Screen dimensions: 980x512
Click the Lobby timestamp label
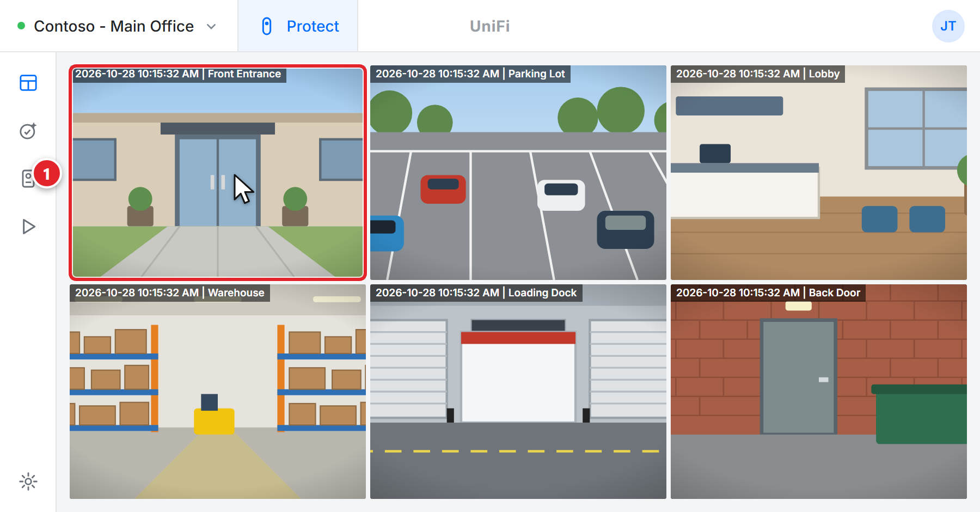(x=758, y=74)
